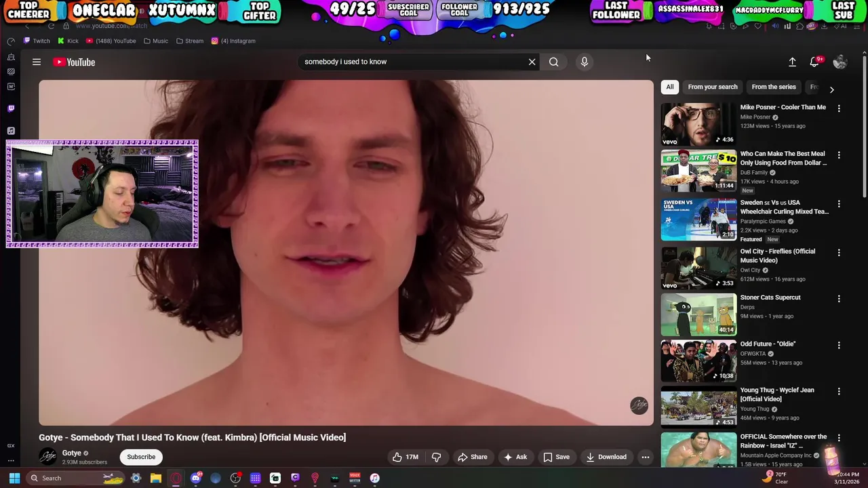The height and width of the screenshot is (488, 868).
Task: Reload the page in the browser
Action: pos(52,26)
